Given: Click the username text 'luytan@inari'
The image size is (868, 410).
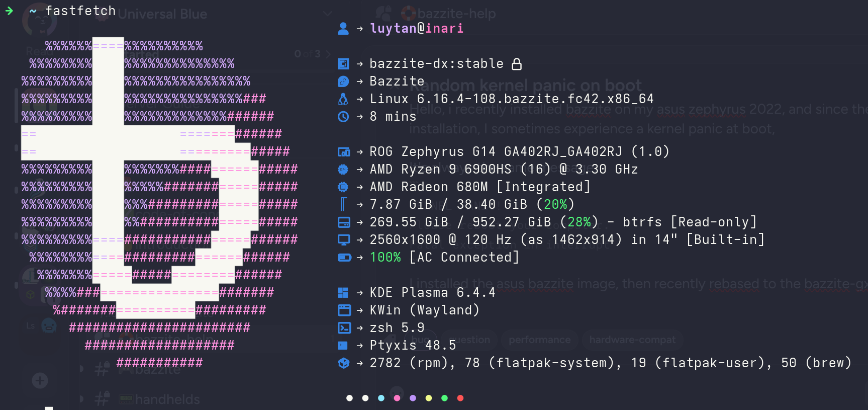Looking at the screenshot, I should (x=417, y=29).
